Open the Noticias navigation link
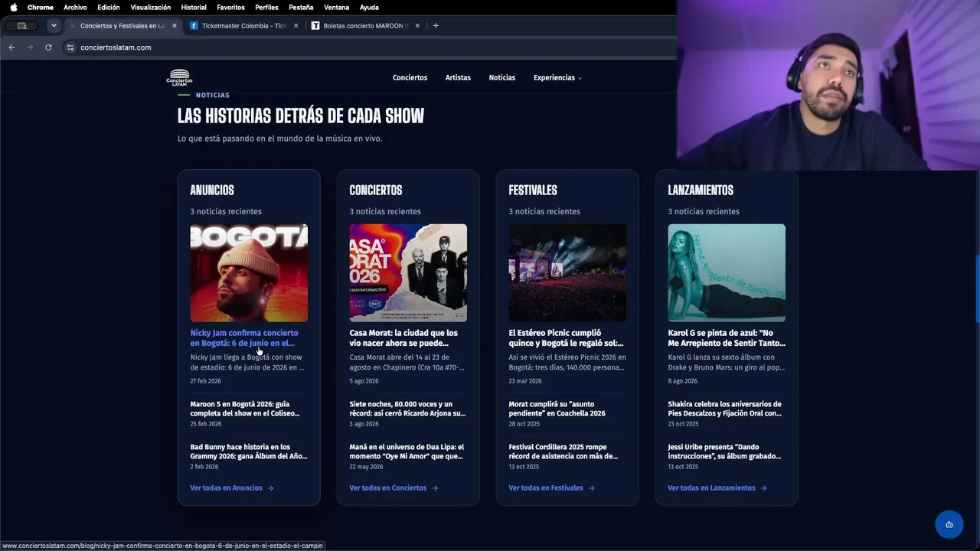980x551 pixels. pyautogui.click(x=502, y=77)
